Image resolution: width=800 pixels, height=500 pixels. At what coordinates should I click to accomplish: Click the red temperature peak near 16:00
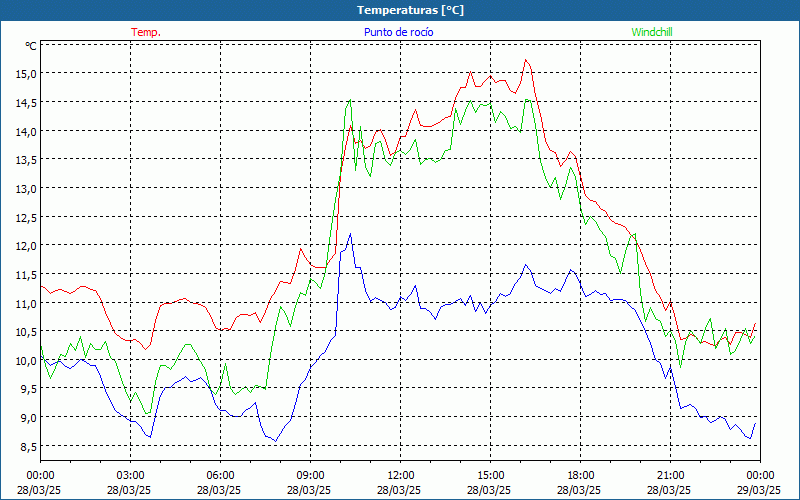click(x=526, y=60)
